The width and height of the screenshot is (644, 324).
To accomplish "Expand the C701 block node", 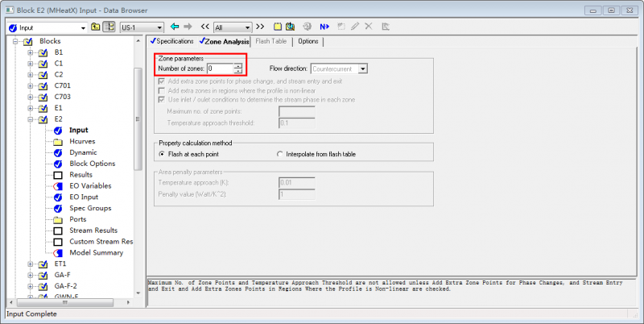I will click(x=31, y=86).
